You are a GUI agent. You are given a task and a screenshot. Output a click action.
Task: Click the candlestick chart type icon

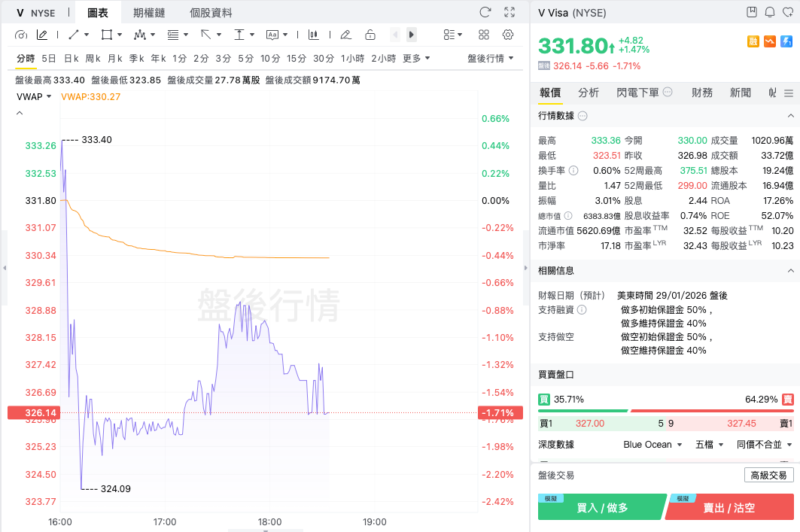tap(313, 35)
